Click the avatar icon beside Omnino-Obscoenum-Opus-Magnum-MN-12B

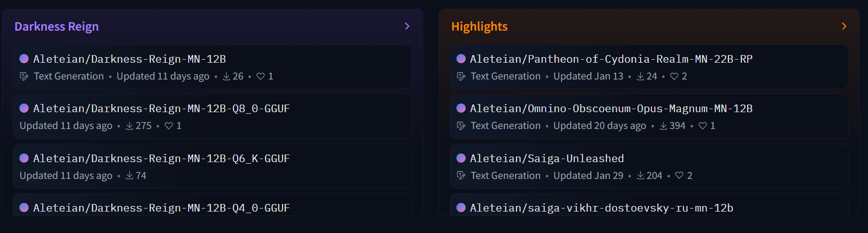coord(461,108)
